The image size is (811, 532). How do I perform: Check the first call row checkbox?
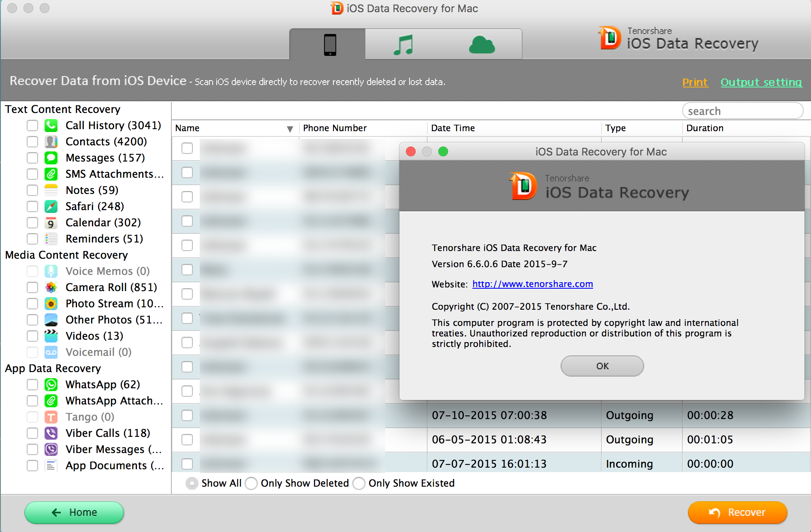point(187,149)
